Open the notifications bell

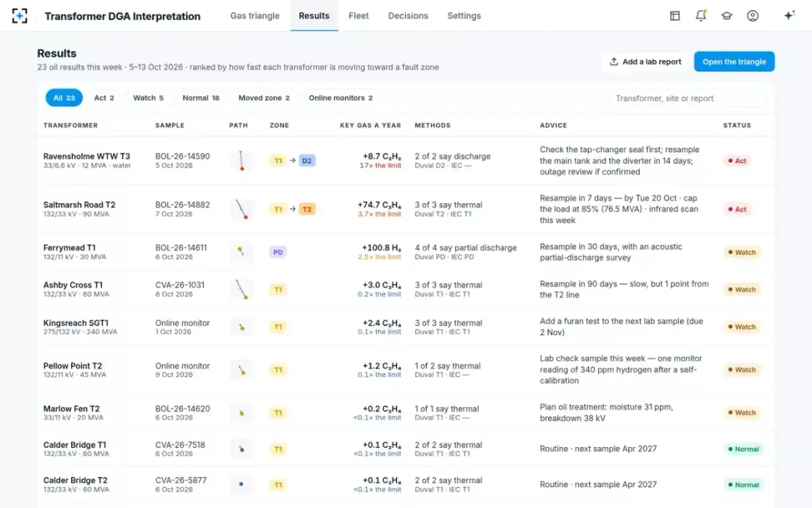tap(701, 16)
